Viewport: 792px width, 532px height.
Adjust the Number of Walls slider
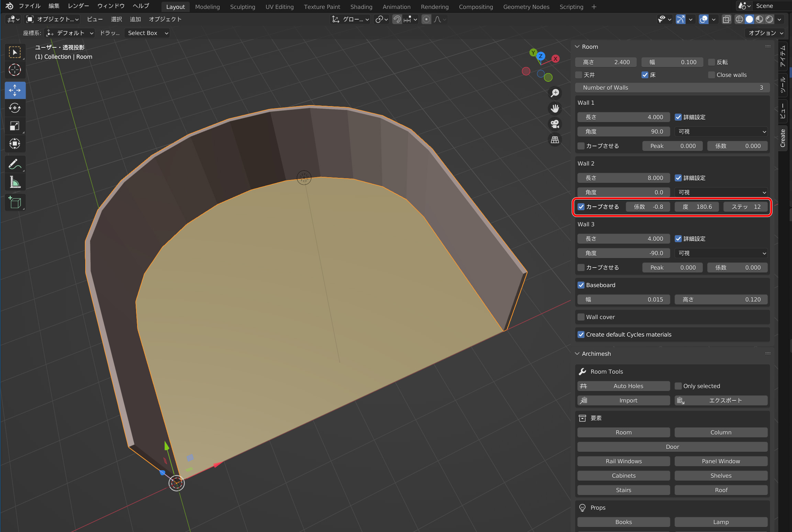(672, 88)
